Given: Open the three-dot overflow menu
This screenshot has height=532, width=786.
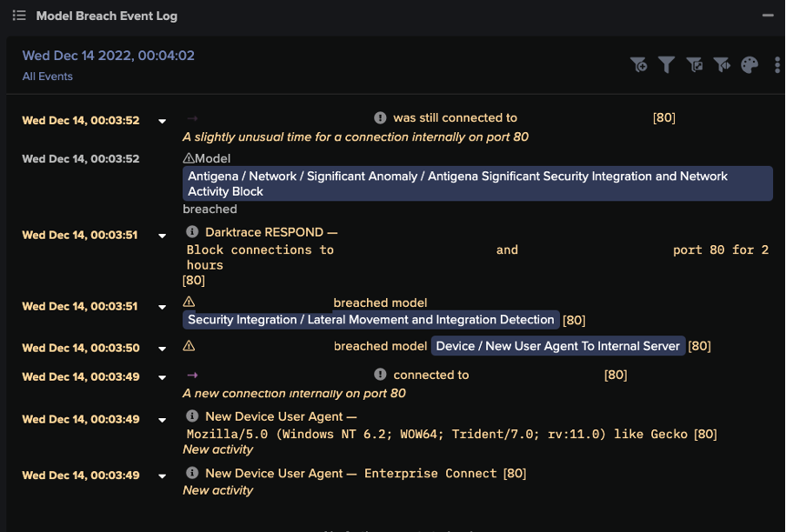Looking at the screenshot, I should click(776, 64).
